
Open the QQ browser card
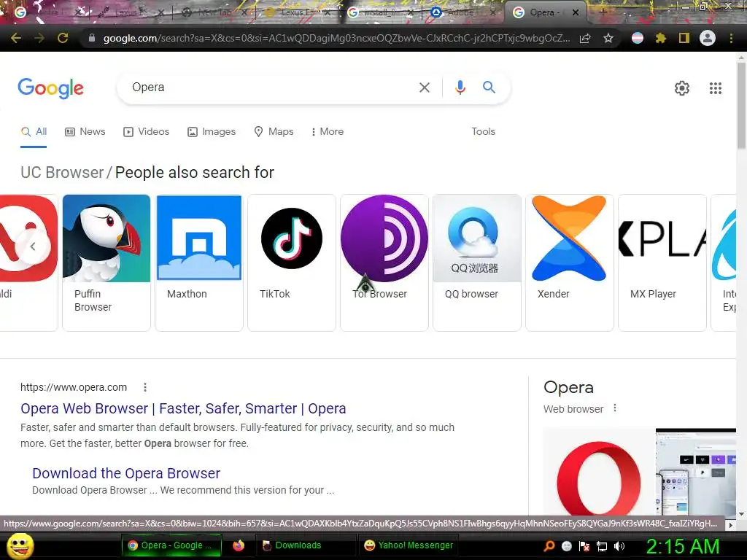(x=477, y=262)
